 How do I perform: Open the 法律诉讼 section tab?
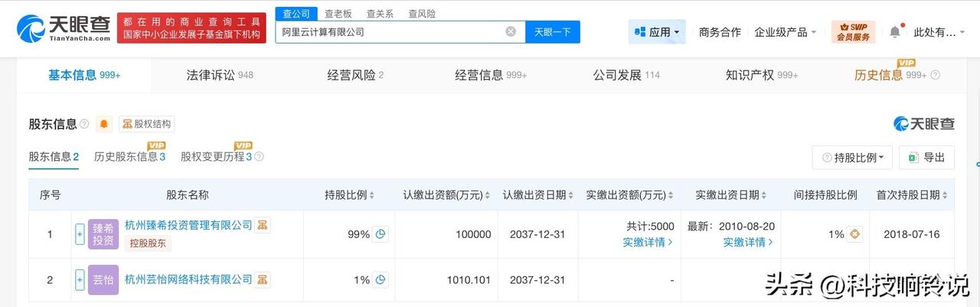coord(220,75)
